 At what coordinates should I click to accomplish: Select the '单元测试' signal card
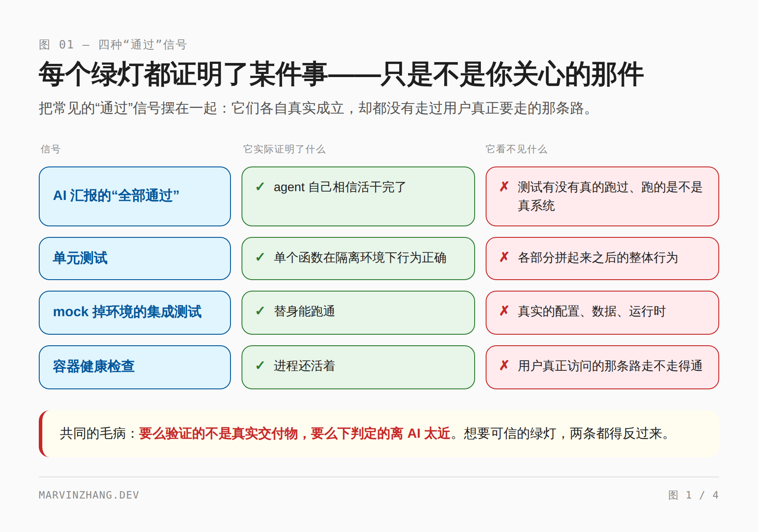tap(135, 259)
